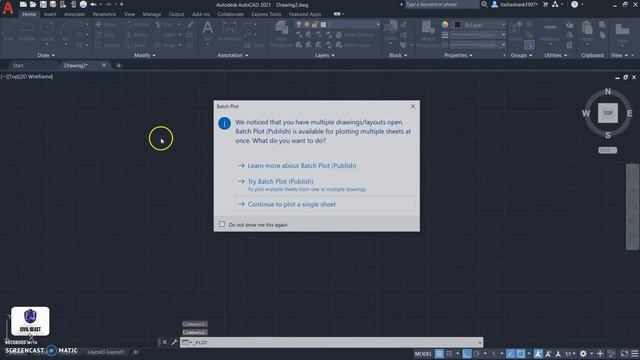This screenshot has height=360, width=640.
Task: Expand the Utilities panel dropdown
Action: click(556, 55)
